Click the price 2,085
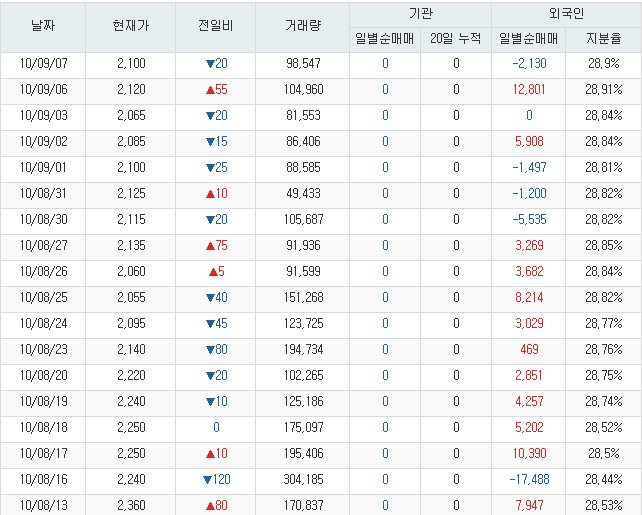642x515 pixels. [131, 141]
